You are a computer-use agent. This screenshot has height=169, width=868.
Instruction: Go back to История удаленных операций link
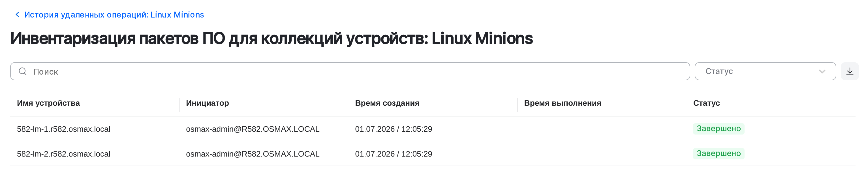(114, 15)
